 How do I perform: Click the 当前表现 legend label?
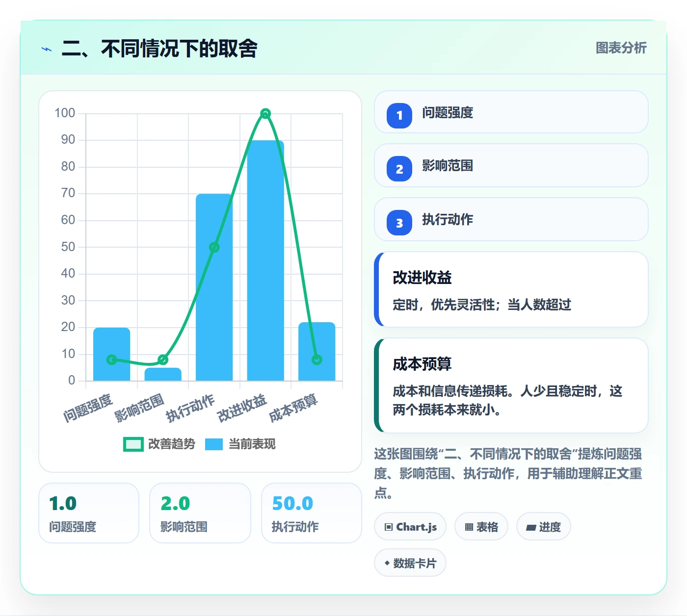coord(252,444)
